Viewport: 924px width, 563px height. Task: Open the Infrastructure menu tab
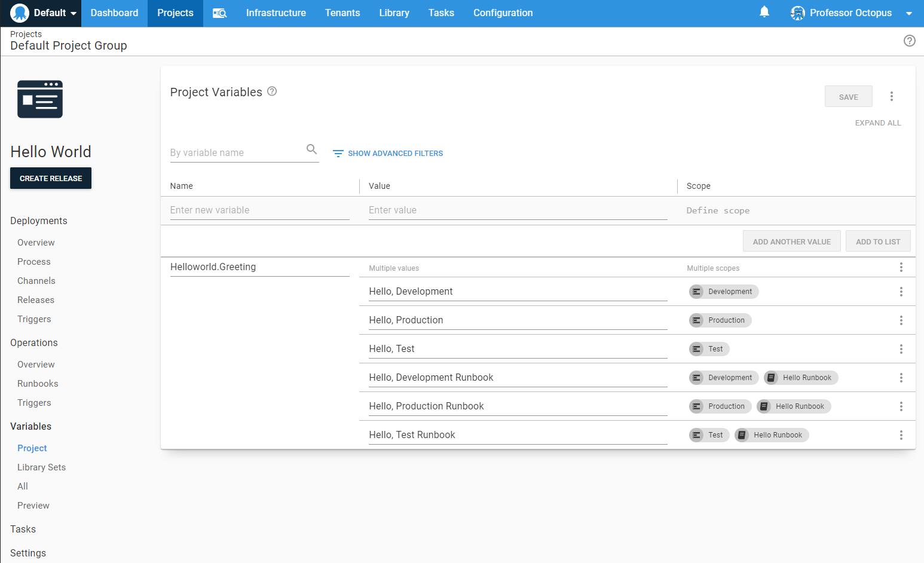coord(276,13)
